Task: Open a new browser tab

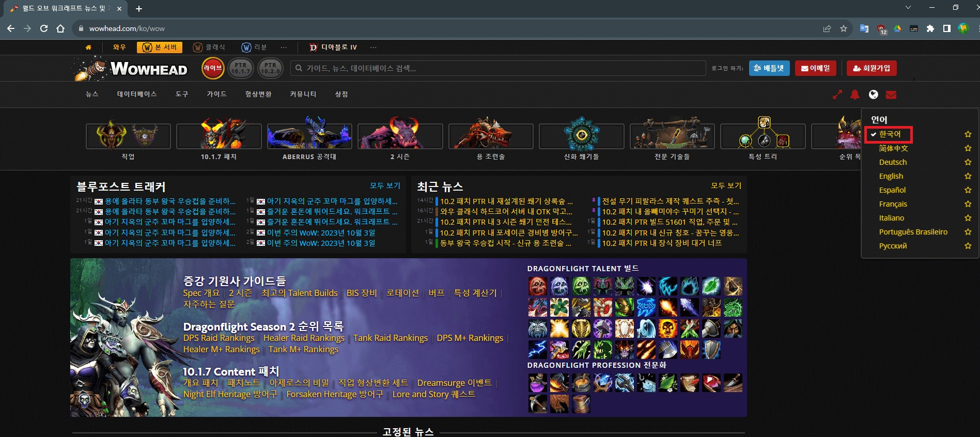Action: pos(139,9)
